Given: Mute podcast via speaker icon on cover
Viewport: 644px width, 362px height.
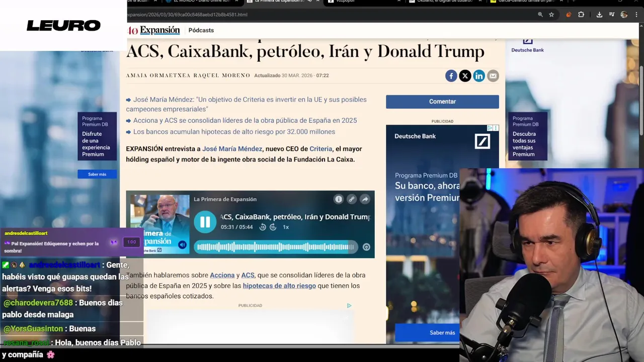Looking at the screenshot, I should click(x=183, y=245).
